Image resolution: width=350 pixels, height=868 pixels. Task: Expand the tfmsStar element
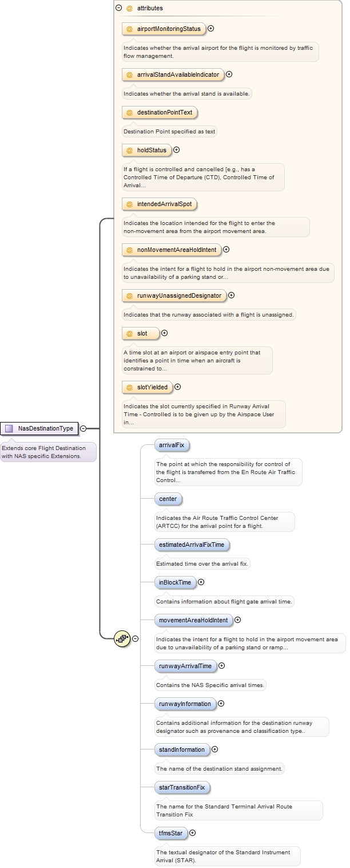click(x=192, y=833)
